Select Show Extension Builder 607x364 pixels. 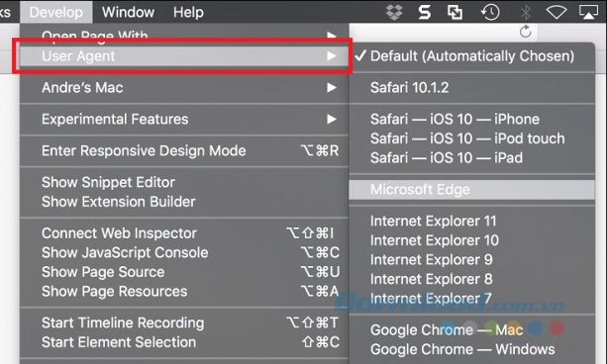[x=184, y=202]
